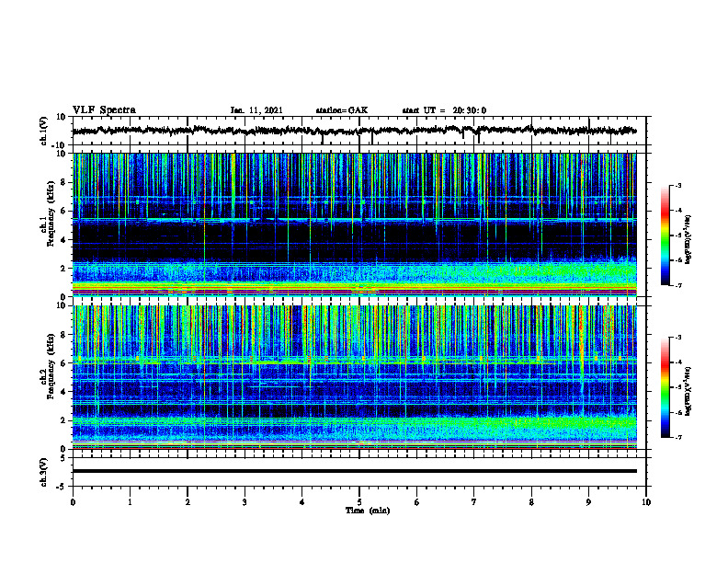Click the 'Time (min)' axis title
The image size is (728, 563).
coord(368,511)
